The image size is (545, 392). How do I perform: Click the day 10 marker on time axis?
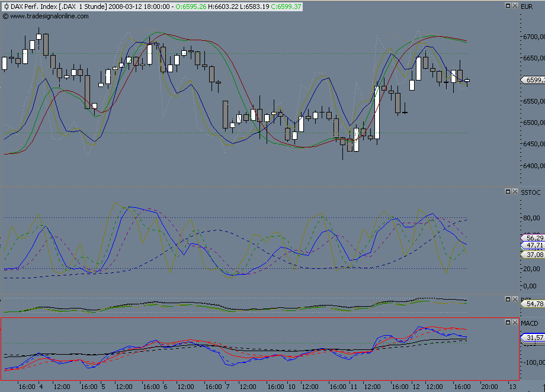click(x=291, y=387)
